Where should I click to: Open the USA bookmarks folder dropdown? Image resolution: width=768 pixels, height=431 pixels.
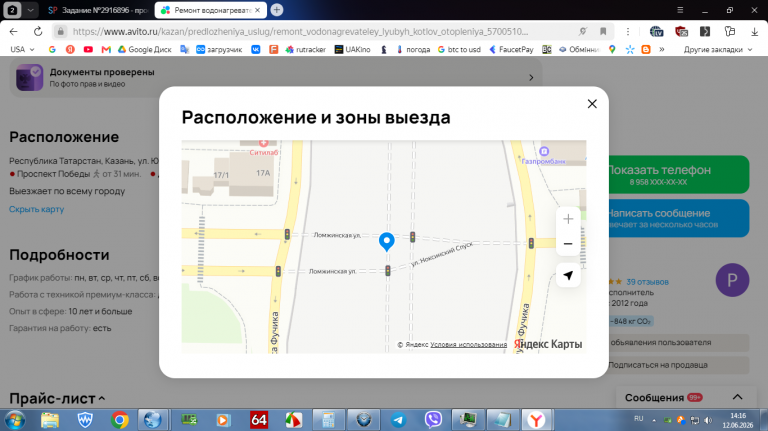pos(22,49)
